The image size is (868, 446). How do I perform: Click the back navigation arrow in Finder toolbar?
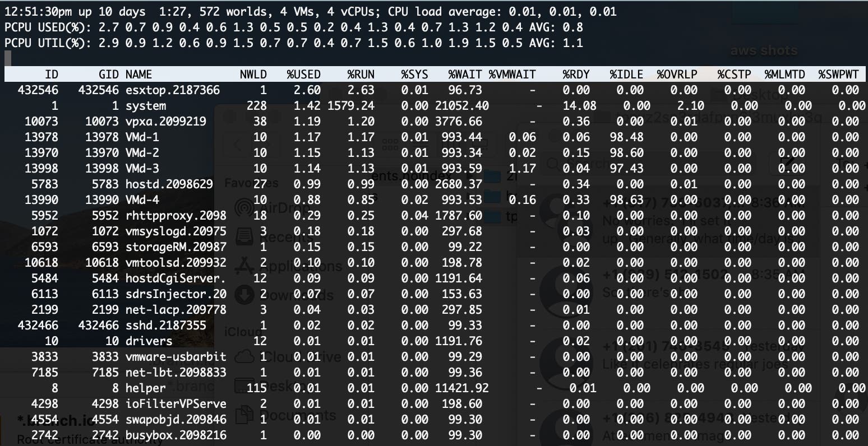238,143
